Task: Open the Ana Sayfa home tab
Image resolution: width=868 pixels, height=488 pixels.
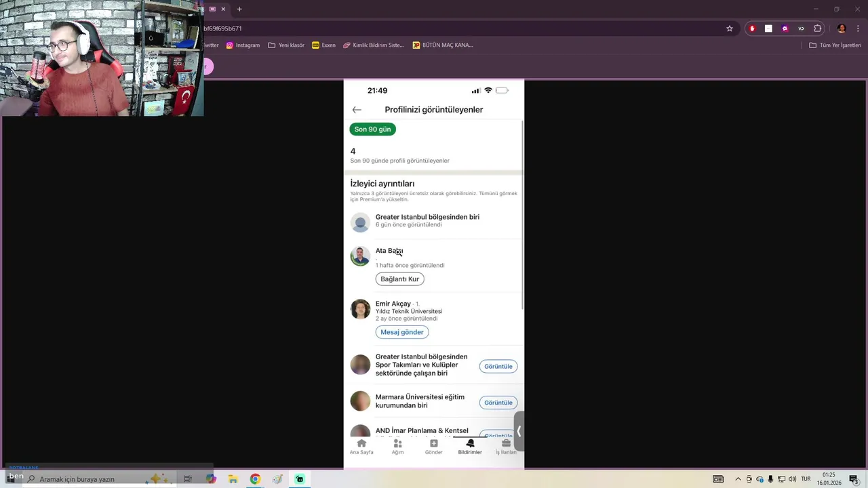Action: pos(361,447)
